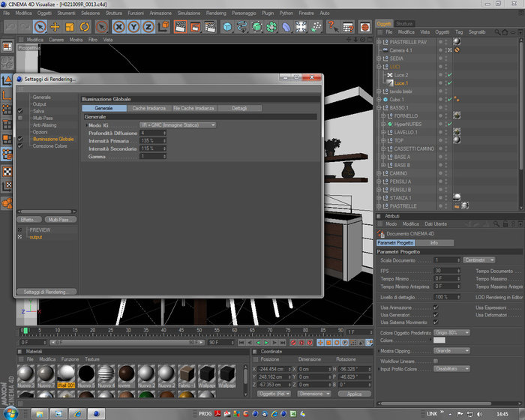Select the live selection arrow tool
Viewport: 525px width, 420px height.
pyautogui.click(x=40, y=27)
